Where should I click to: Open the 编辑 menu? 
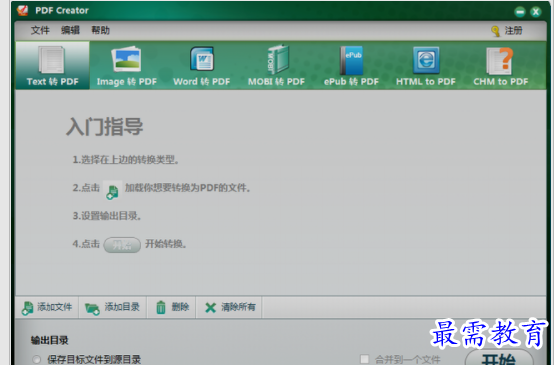point(70,30)
